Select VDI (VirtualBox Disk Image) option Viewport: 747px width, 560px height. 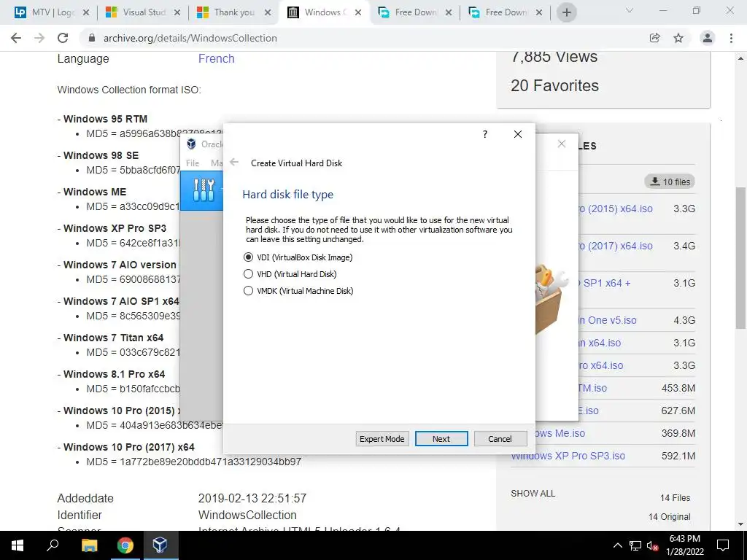pos(298,257)
